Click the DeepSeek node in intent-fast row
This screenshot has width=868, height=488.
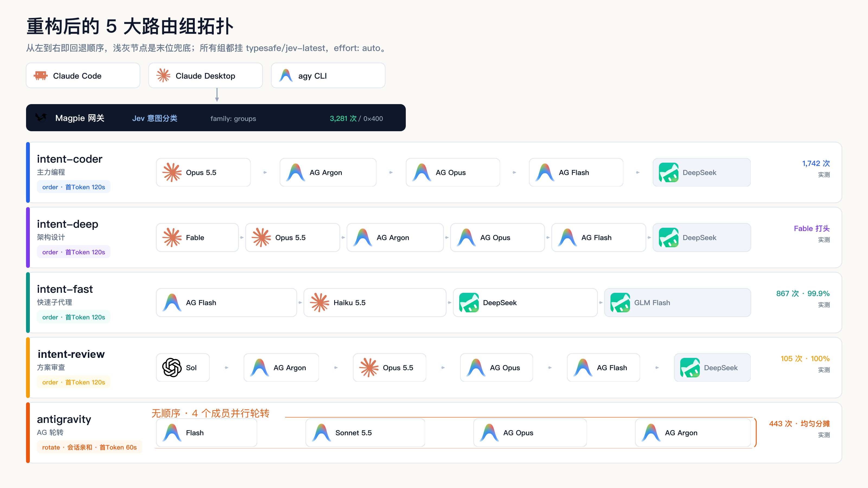[x=525, y=303]
